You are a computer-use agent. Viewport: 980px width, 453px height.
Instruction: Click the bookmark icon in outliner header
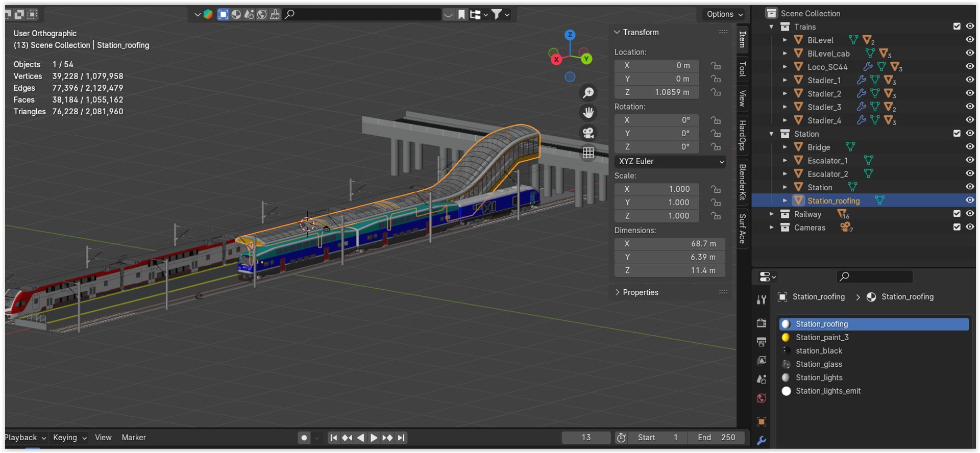461,14
